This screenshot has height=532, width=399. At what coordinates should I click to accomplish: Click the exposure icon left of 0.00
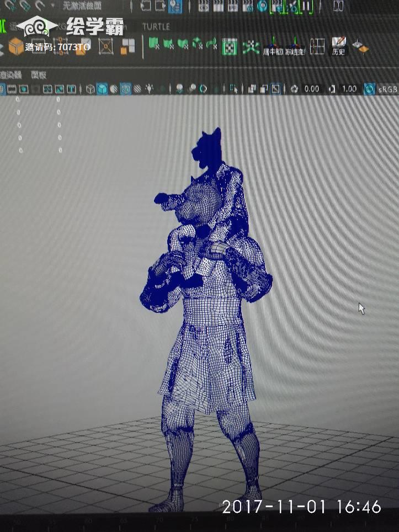(x=294, y=89)
